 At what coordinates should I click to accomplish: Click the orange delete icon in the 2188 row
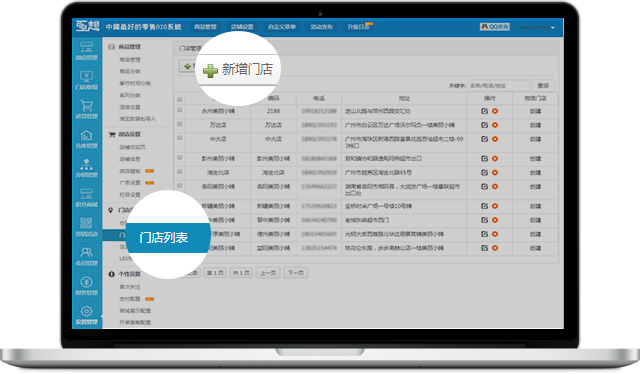tap(495, 111)
